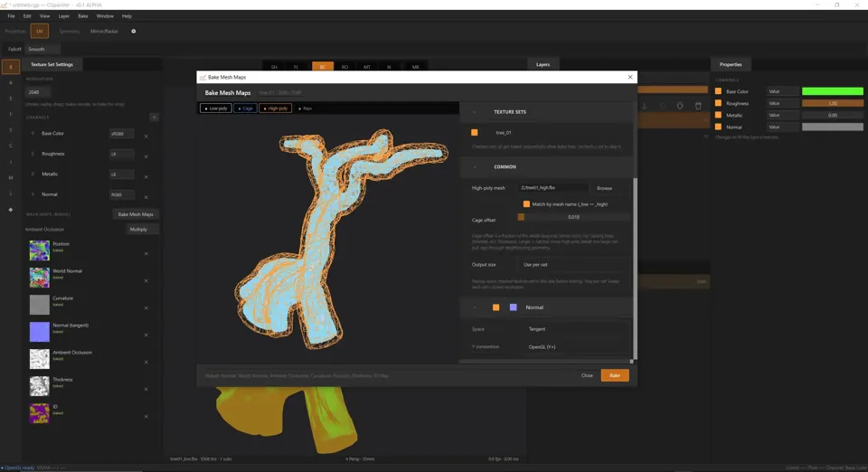The image size is (868, 472).
Task: Open the Ambient Occlusion Multiply dropdown
Action: click(143, 229)
